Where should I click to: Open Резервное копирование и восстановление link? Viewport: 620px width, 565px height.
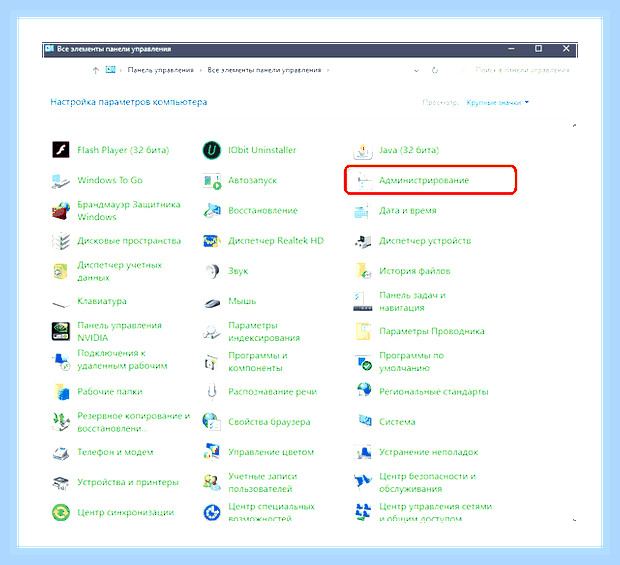pyautogui.click(x=134, y=422)
